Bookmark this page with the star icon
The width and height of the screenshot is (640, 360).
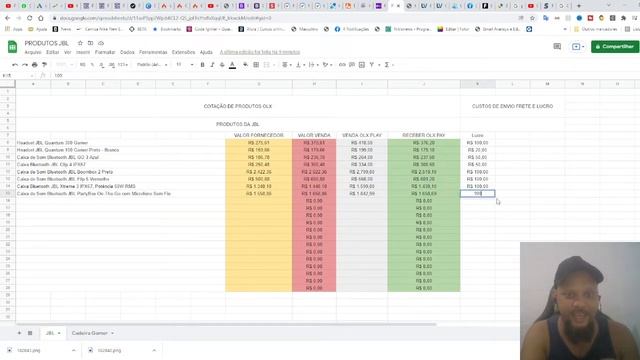[x=532, y=18]
